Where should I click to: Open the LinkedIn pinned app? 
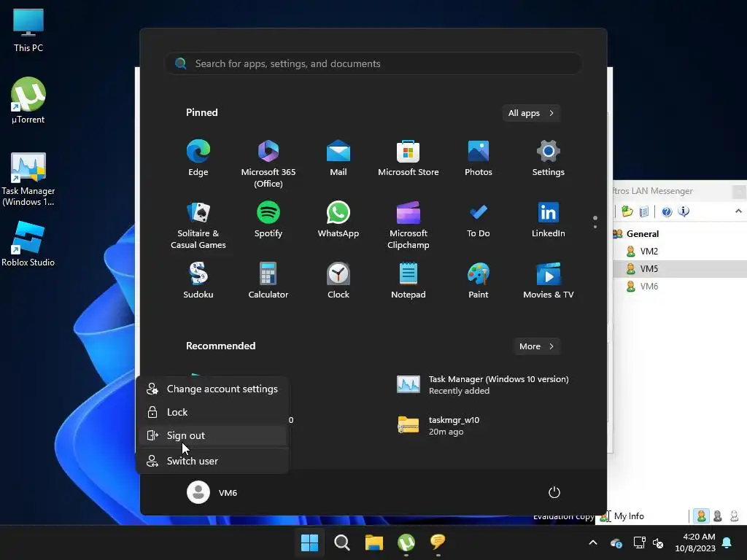(x=549, y=220)
